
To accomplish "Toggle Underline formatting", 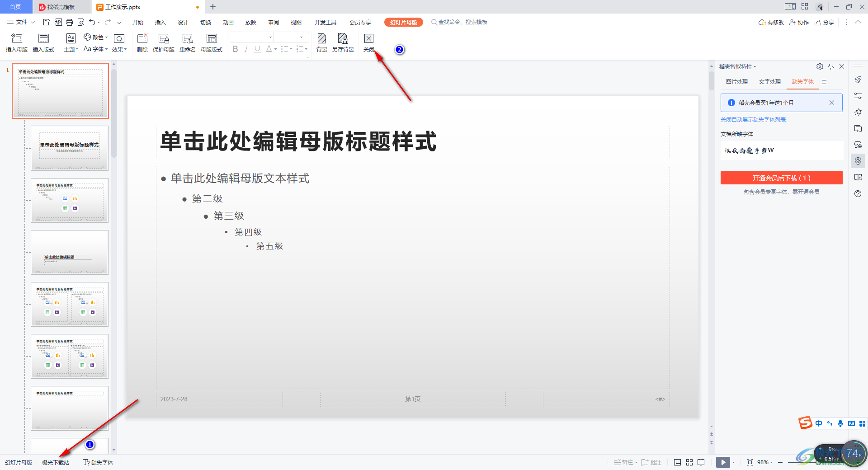I will pos(257,49).
